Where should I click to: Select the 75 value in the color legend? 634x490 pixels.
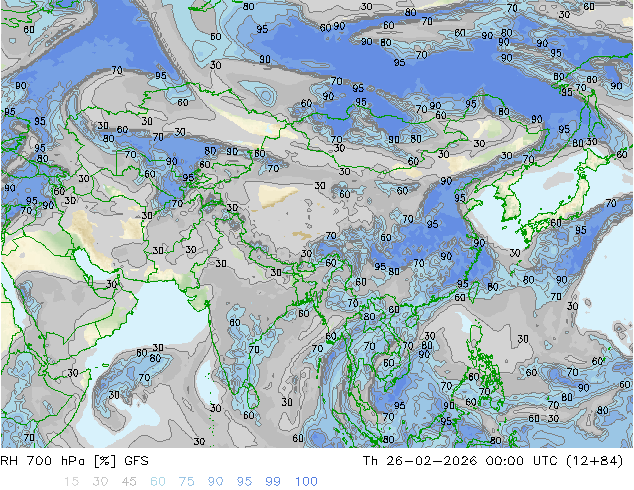point(186,482)
